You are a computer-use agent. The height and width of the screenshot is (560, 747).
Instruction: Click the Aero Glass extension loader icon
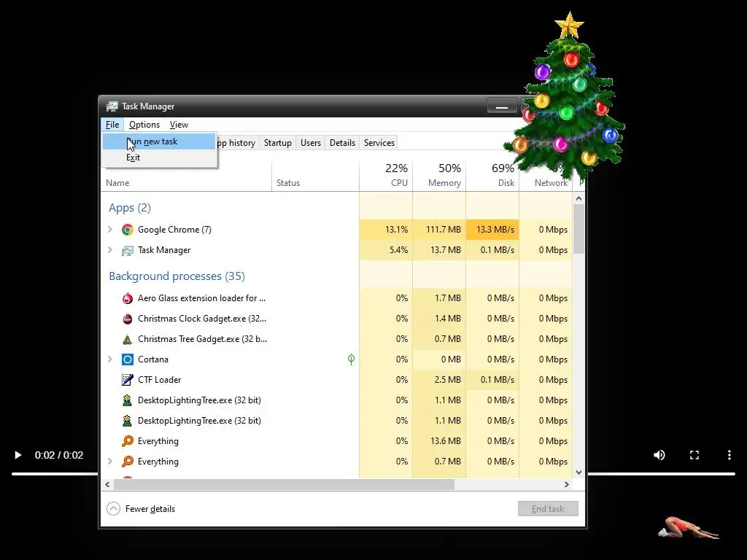(x=127, y=298)
